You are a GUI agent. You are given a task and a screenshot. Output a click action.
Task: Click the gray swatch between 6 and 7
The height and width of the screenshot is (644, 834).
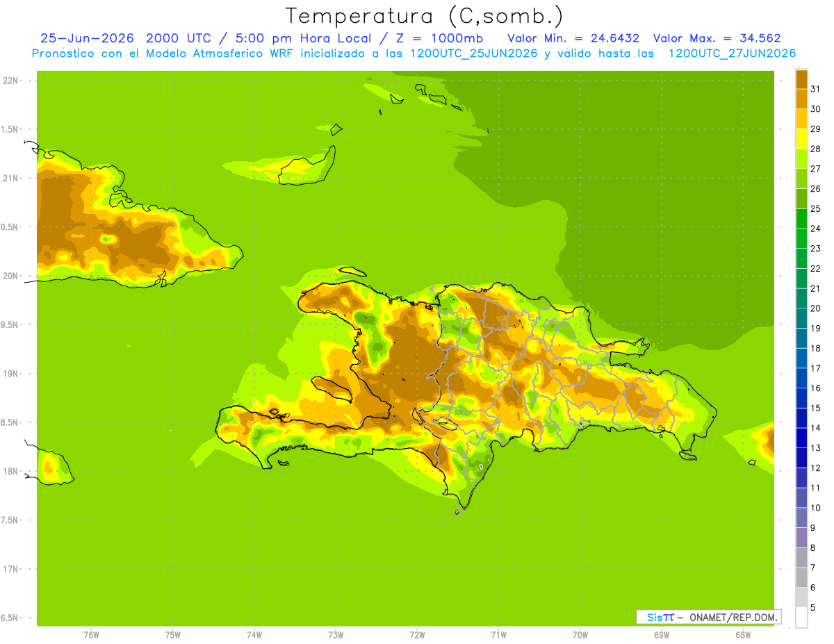801,577
